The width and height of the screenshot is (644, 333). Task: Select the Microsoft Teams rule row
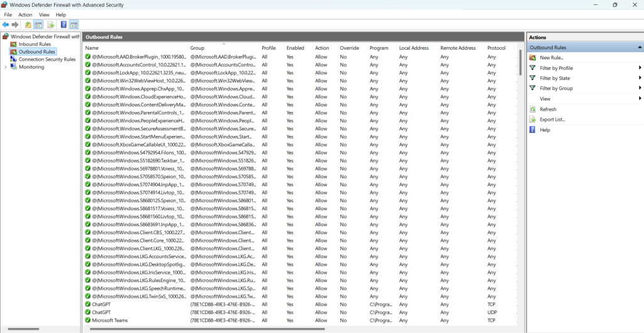click(x=300, y=320)
